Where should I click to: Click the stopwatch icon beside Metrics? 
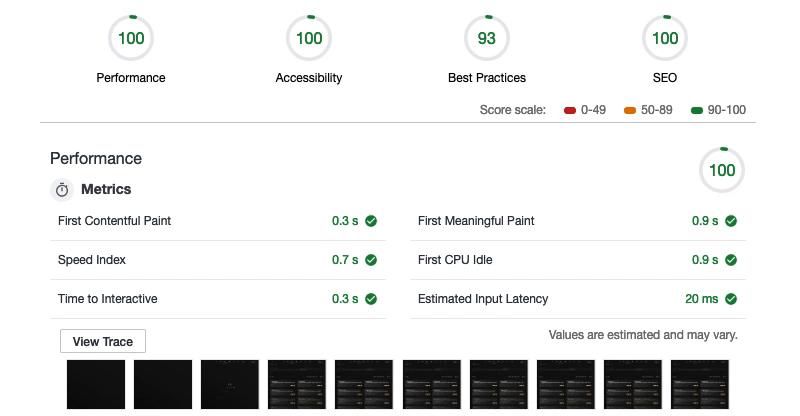[x=62, y=189]
